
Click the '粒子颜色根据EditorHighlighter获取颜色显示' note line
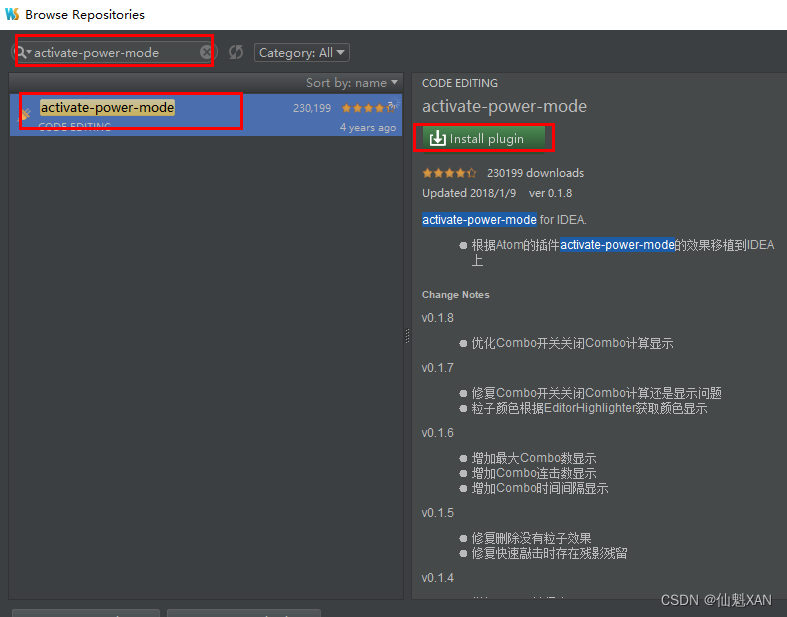point(589,409)
